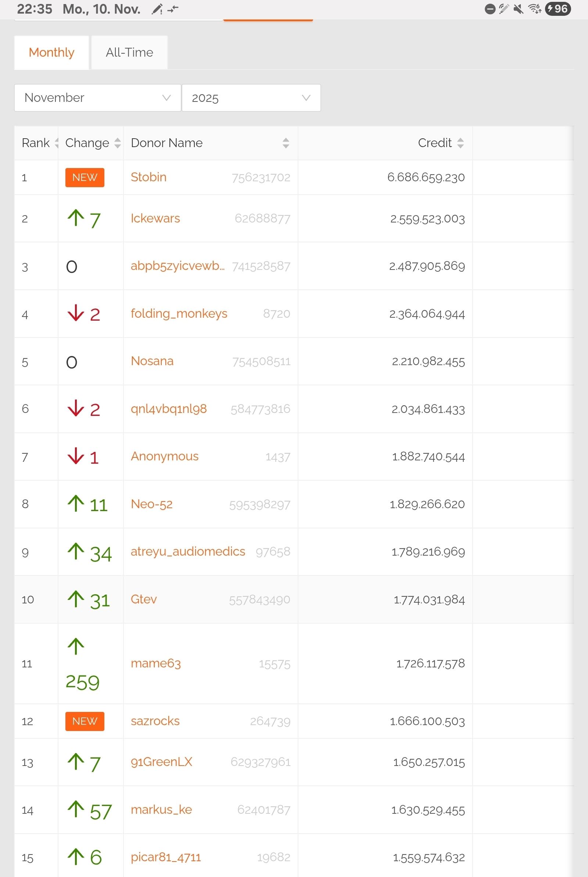Tap the battery indicator showing 96
The image size is (588, 877).
coord(558,8)
